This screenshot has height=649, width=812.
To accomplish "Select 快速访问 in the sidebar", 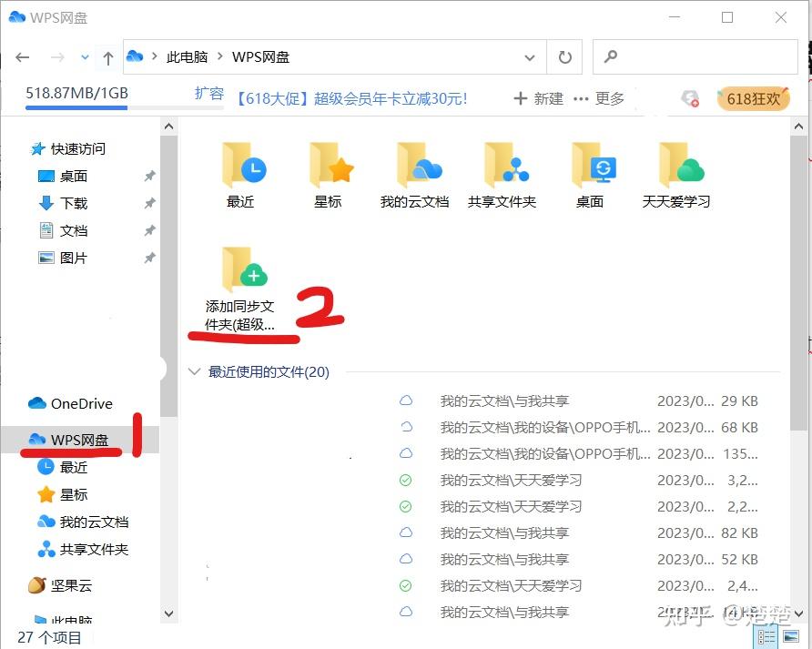I will point(68,149).
